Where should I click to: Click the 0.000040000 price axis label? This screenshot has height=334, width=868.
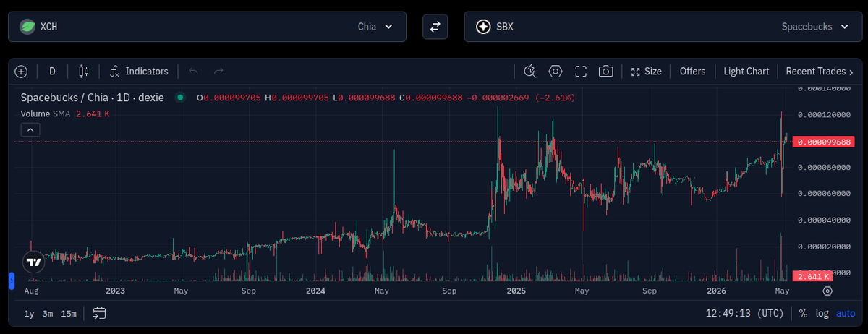point(823,220)
